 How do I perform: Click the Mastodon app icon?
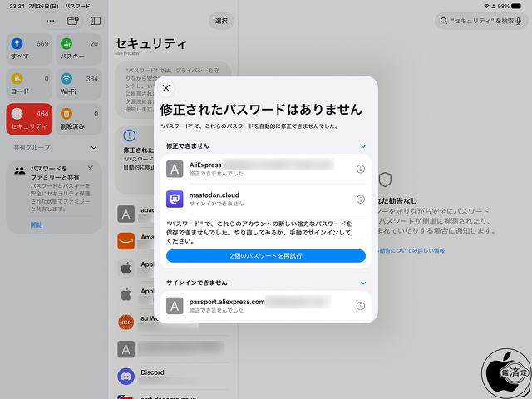coord(175,199)
